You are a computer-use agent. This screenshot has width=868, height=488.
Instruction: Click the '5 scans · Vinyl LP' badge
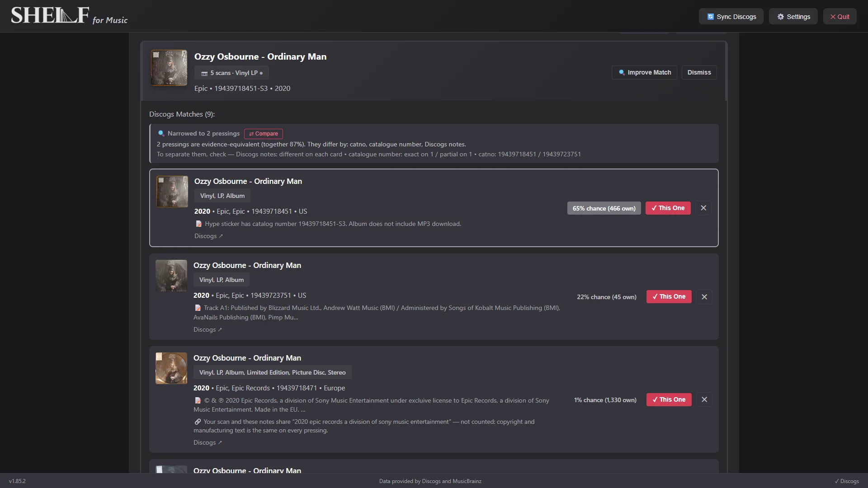pyautogui.click(x=231, y=73)
